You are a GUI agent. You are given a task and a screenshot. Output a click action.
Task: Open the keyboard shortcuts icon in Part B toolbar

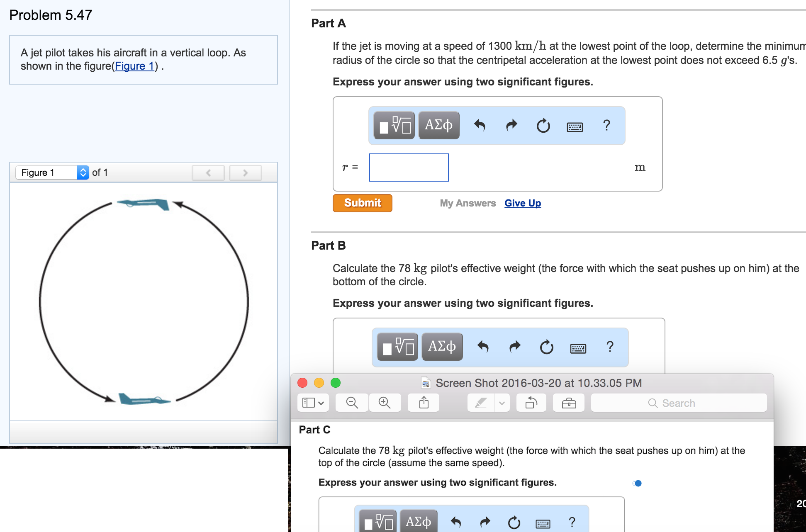tap(578, 348)
